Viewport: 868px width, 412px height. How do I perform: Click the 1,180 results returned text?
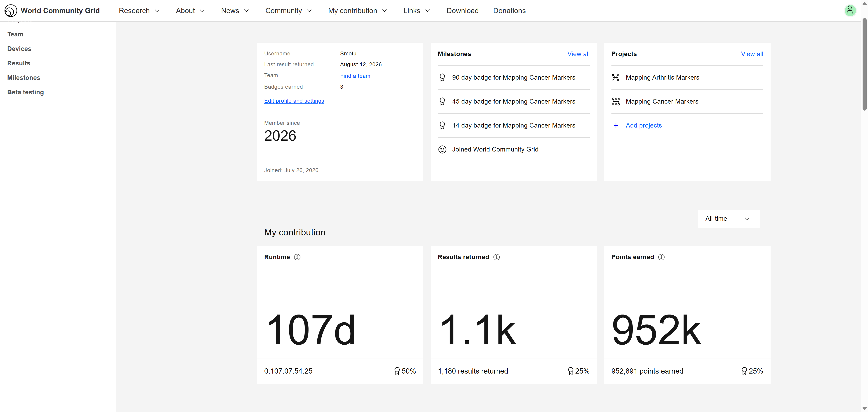coord(473,371)
